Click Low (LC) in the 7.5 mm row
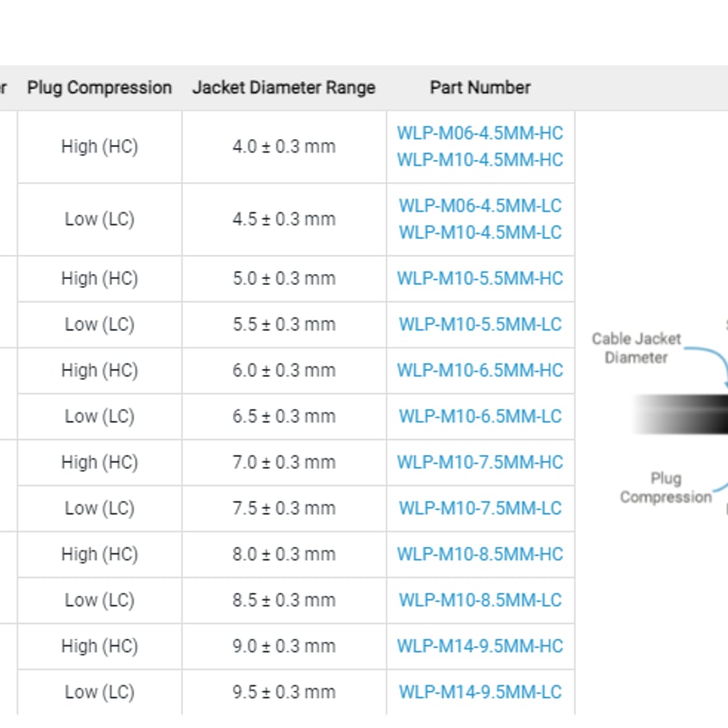The image size is (728, 728). pos(100,508)
